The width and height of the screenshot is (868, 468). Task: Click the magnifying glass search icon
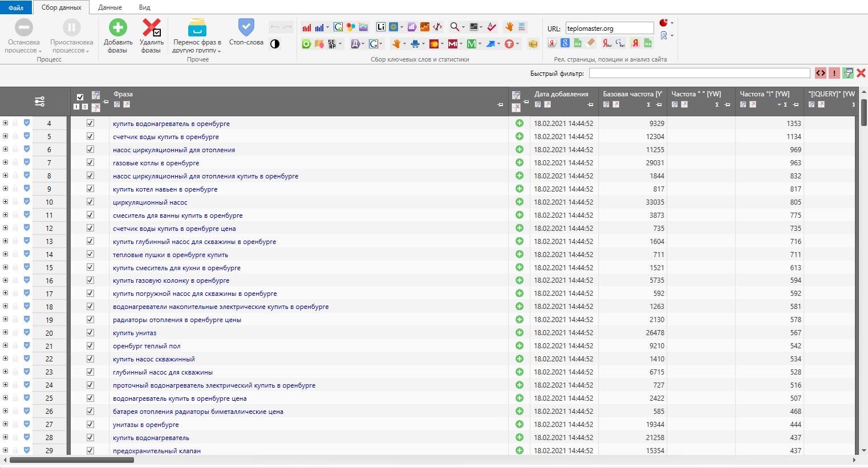(455, 27)
